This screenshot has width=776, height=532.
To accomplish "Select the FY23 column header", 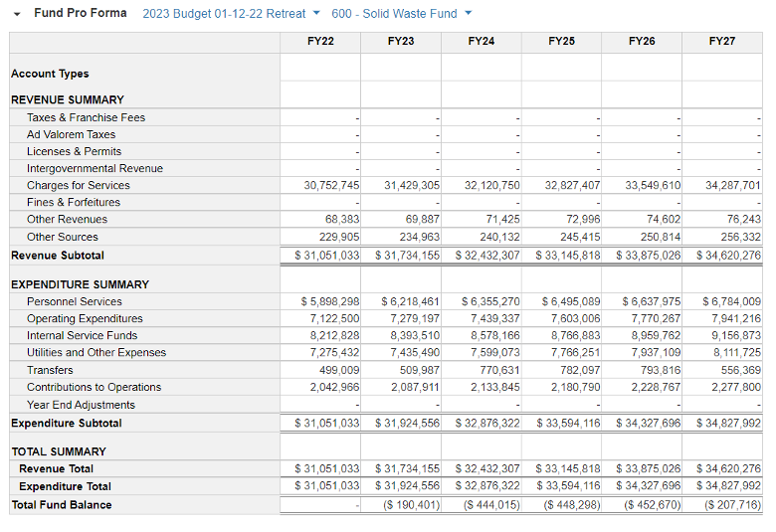I will [x=401, y=41].
